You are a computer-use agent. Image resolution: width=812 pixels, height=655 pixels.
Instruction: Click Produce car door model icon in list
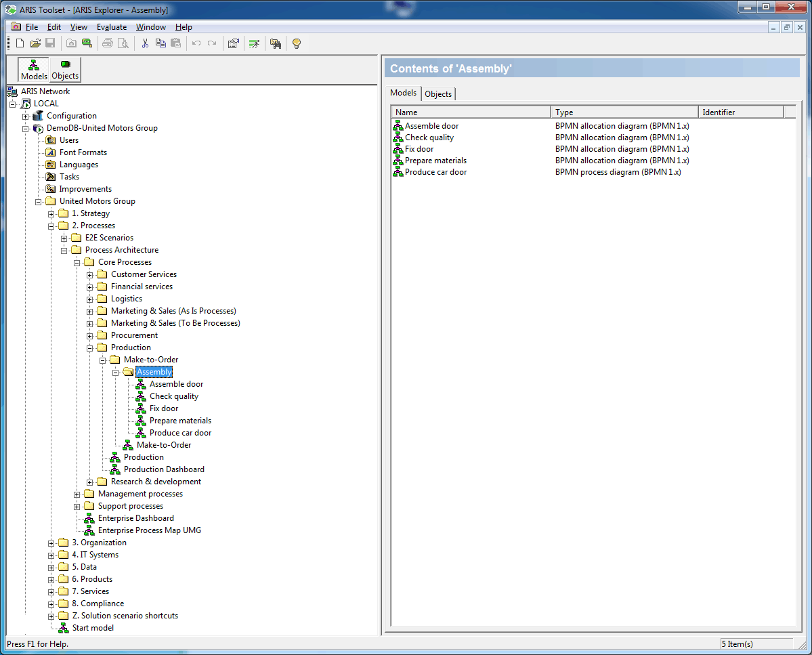coord(398,172)
